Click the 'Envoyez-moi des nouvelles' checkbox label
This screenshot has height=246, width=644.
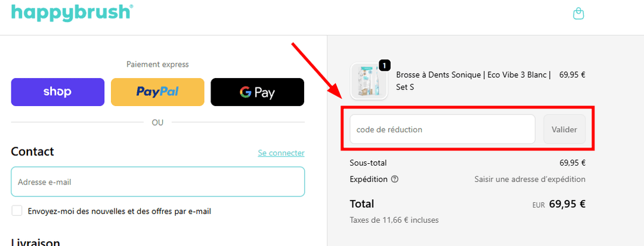[x=119, y=211]
